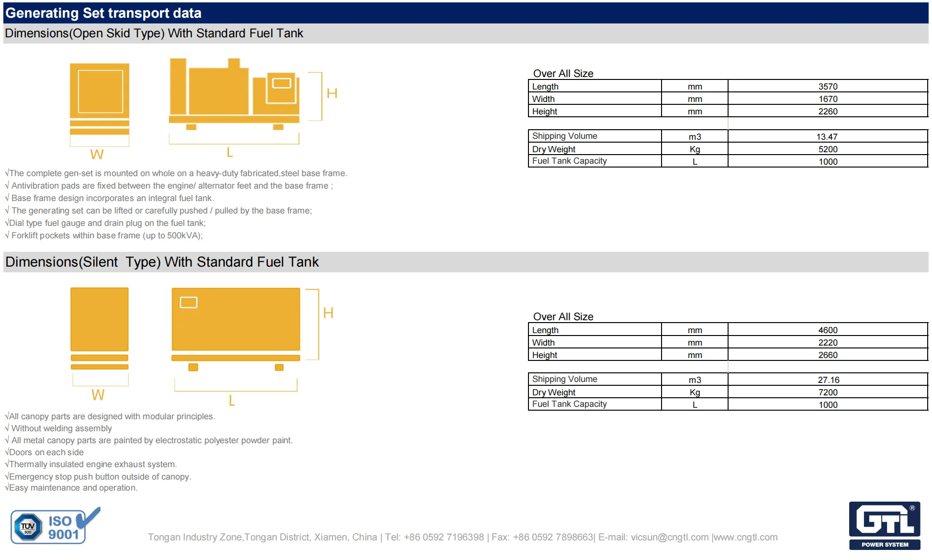Click the W label under open skid front view
The image size is (932, 560).
coord(97,154)
